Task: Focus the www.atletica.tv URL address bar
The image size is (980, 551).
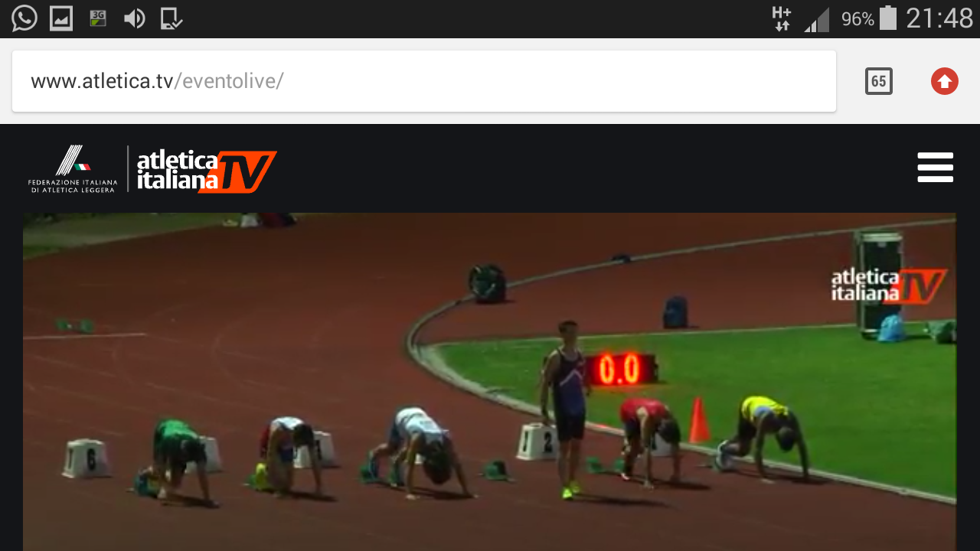Action: (x=424, y=81)
